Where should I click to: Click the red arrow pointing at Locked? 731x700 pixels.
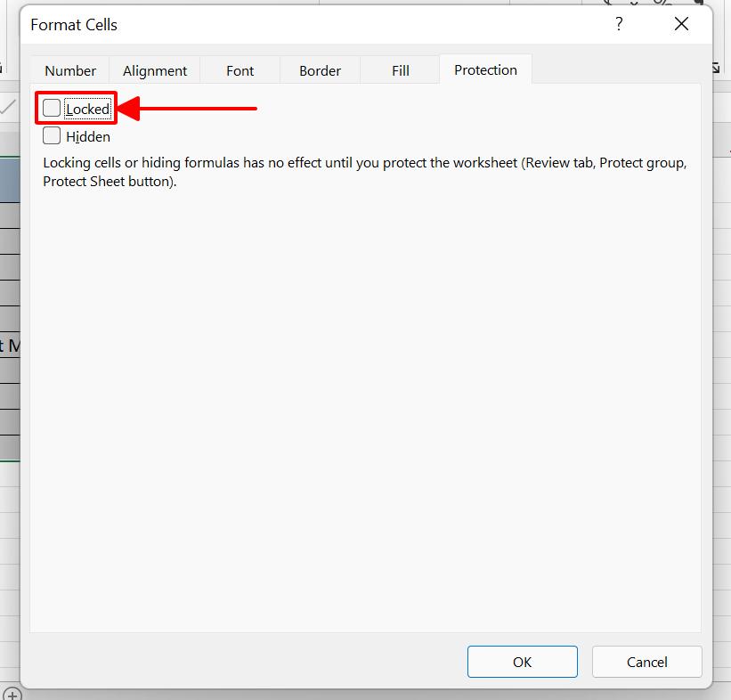point(187,109)
